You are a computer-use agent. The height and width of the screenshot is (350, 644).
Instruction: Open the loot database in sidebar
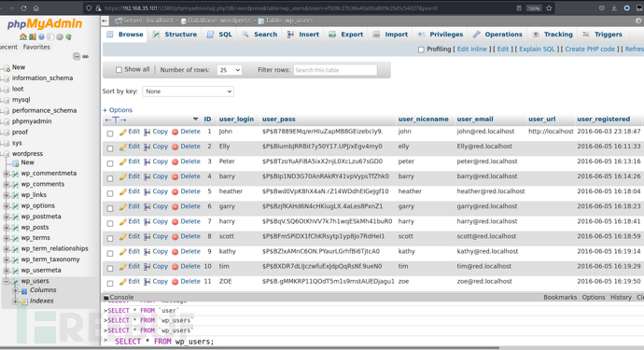pyautogui.click(x=18, y=89)
